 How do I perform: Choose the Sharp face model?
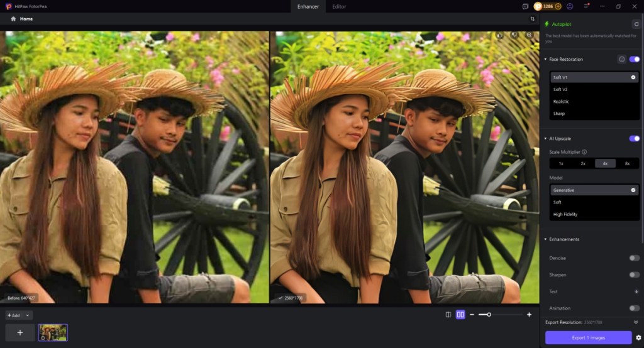click(594, 114)
